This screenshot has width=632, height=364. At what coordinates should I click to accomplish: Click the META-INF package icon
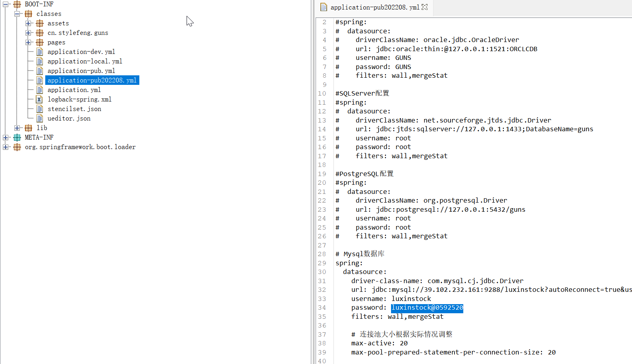pyautogui.click(x=17, y=138)
